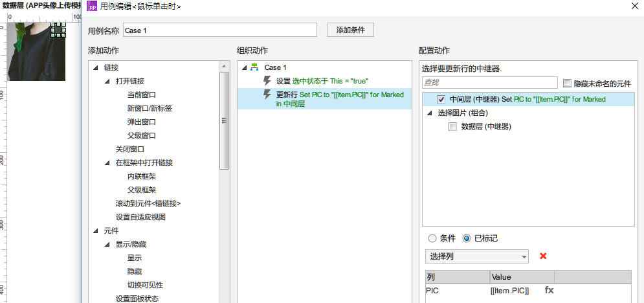Click the Axure RP dialog title icon
This screenshot has height=303, width=644.
[x=93, y=6]
